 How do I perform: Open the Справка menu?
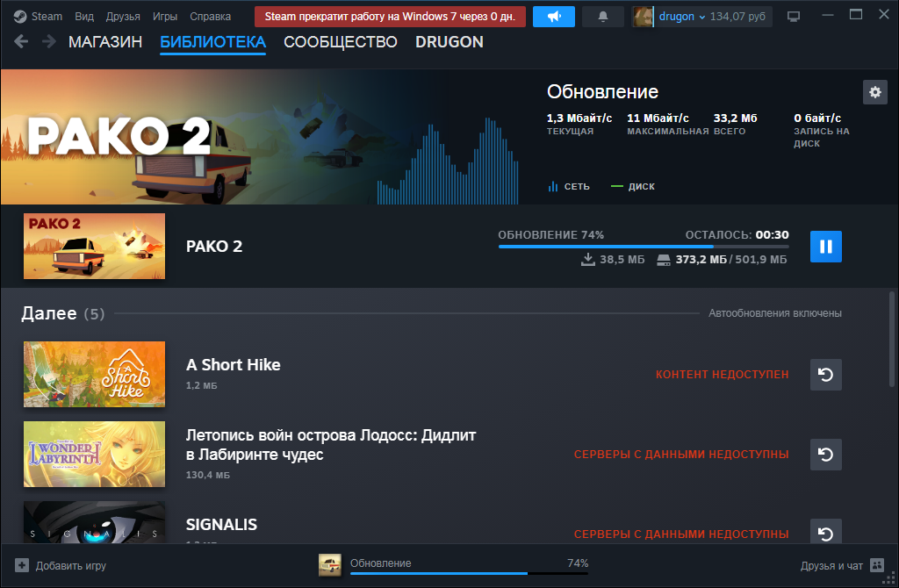211,17
